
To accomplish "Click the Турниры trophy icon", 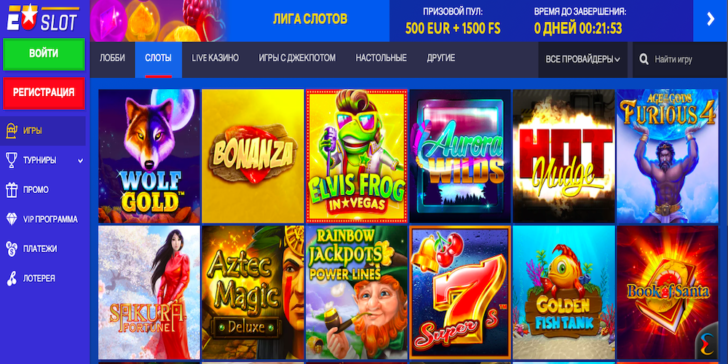I will click(11, 160).
